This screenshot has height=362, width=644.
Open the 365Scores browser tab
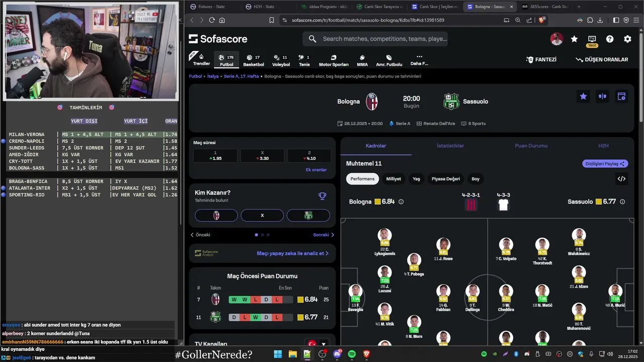[544, 7]
